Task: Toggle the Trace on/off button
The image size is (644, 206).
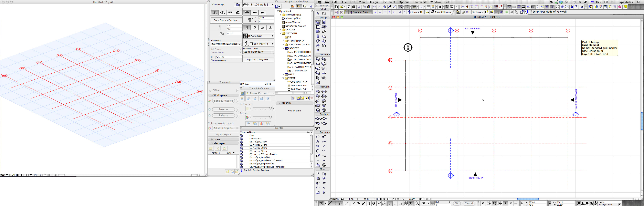Action: (242, 93)
